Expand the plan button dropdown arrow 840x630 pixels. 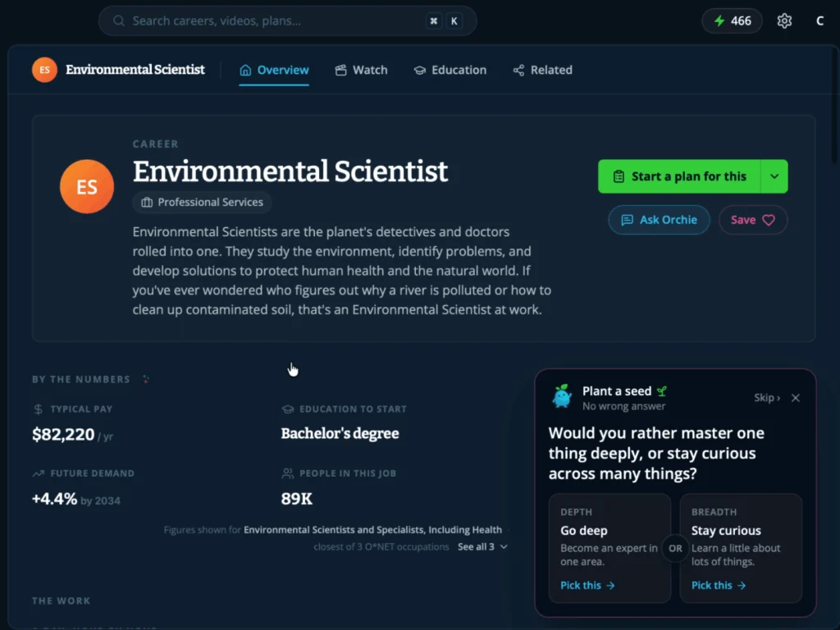coord(774,176)
